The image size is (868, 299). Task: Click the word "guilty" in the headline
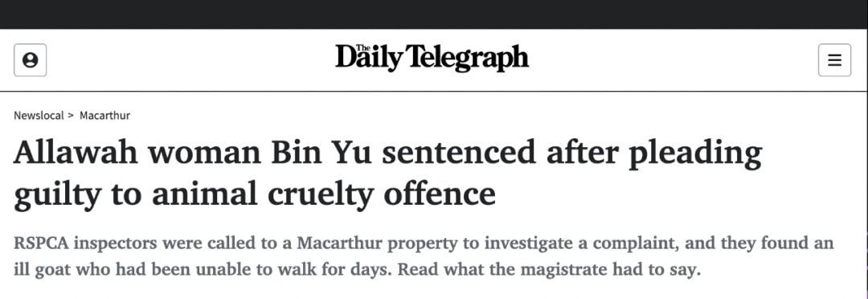pyautogui.click(x=54, y=196)
